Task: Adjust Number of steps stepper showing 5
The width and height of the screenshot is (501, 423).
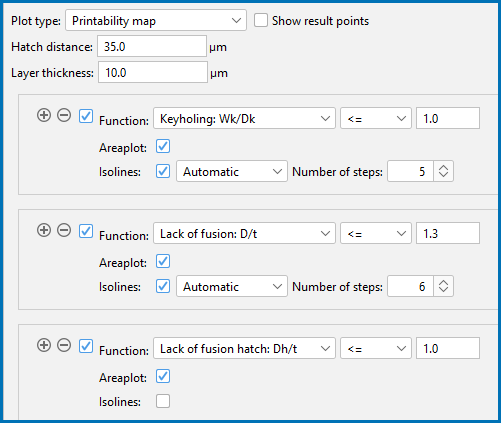Action: click(443, 171)
